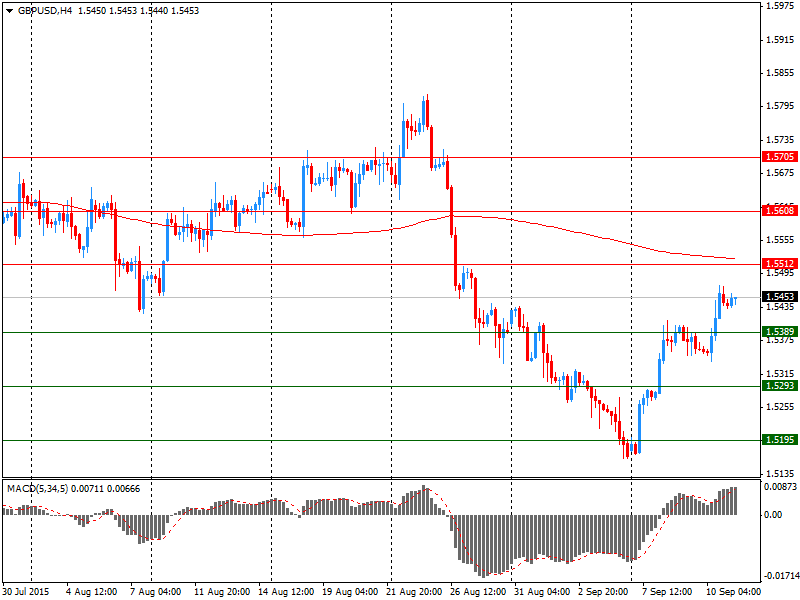Select the 10 Sep 04:00 time label
800x600 pixels.
click(x=734, y=592)
